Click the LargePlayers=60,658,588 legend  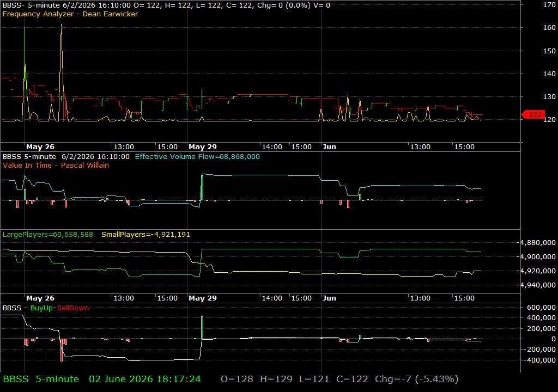(x=48, y=235)
